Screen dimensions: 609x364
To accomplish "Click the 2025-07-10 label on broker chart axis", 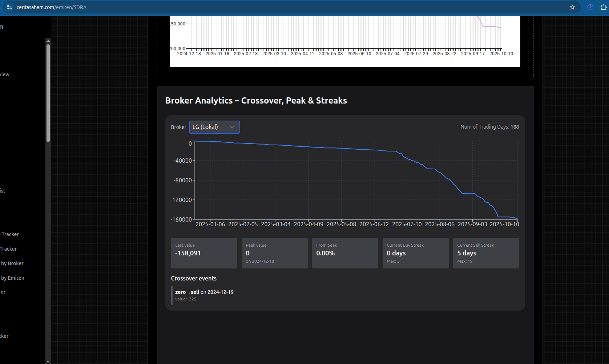I will click(x=407, y=225).
